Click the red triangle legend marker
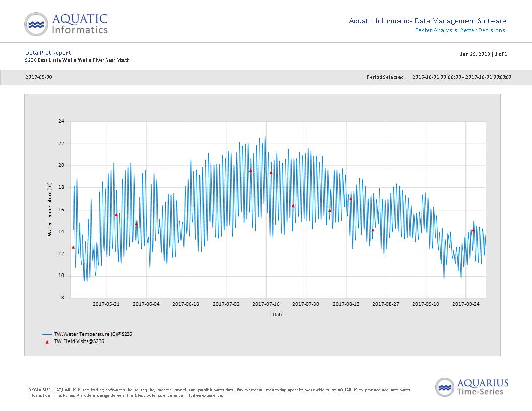The width and height of the screenshot is (532, 411). tap(47, 342)
